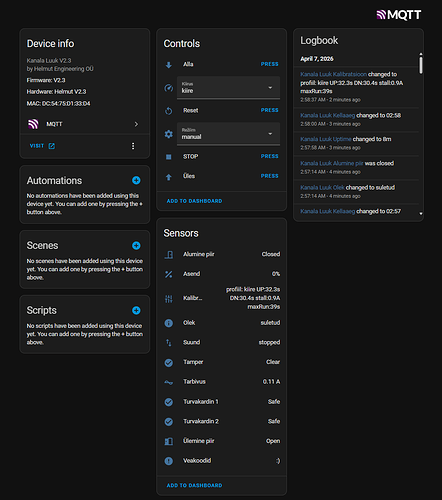Click the Veakoodid alert icon
Image resolution: width=442 pixels, height=500 pixels.
click(x=169, y=461)
